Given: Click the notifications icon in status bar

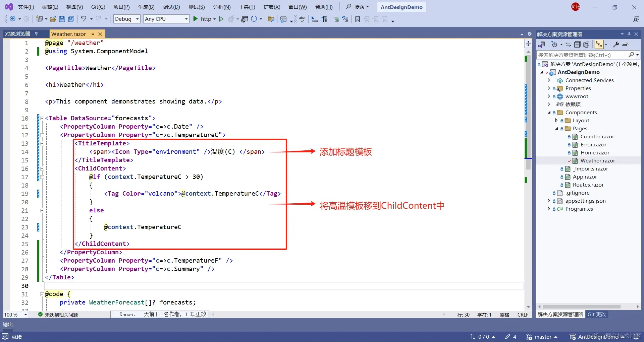Looking at the screenshot, I should [635, 337].
